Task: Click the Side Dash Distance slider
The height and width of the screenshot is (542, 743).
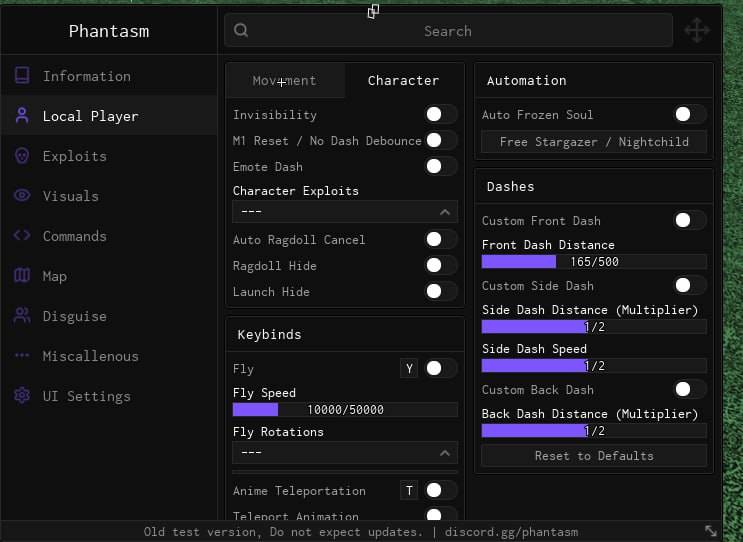Action: [x=594, y=326]
